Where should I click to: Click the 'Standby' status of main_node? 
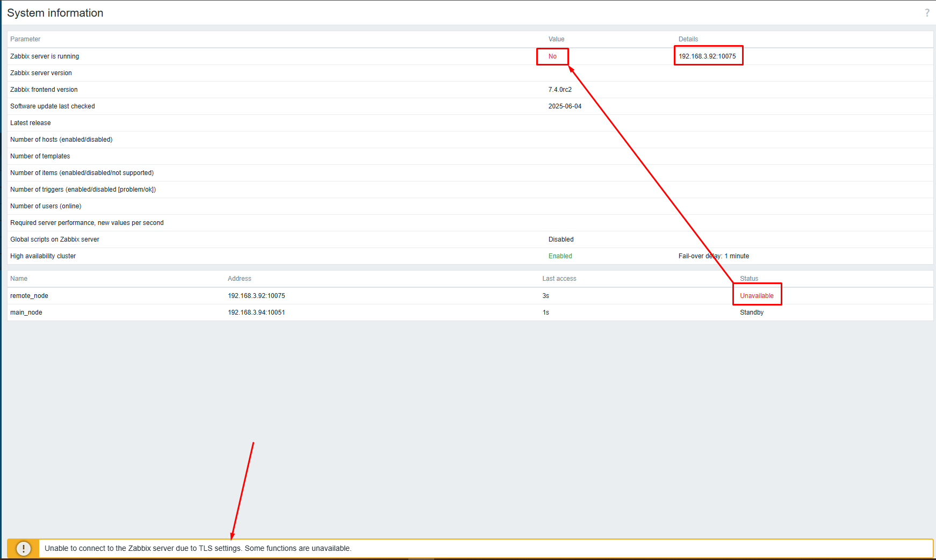752,312
